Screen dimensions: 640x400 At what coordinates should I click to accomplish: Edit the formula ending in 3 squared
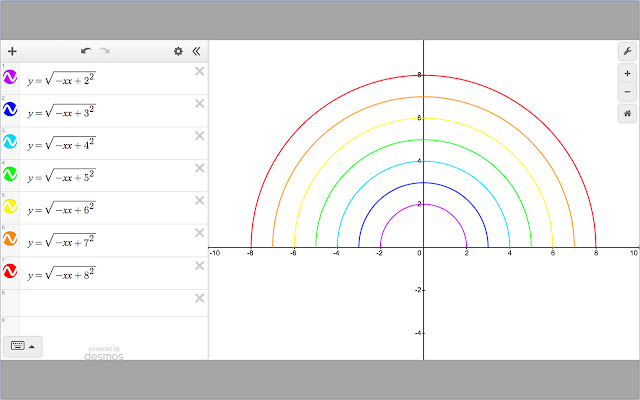tap(62, 110)
